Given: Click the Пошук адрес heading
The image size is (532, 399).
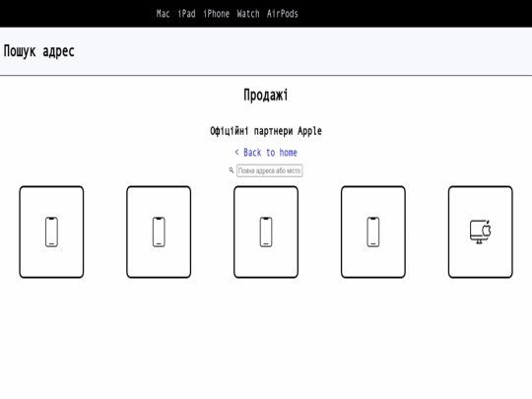Looking at the screenshot, I should pos(39,51).
